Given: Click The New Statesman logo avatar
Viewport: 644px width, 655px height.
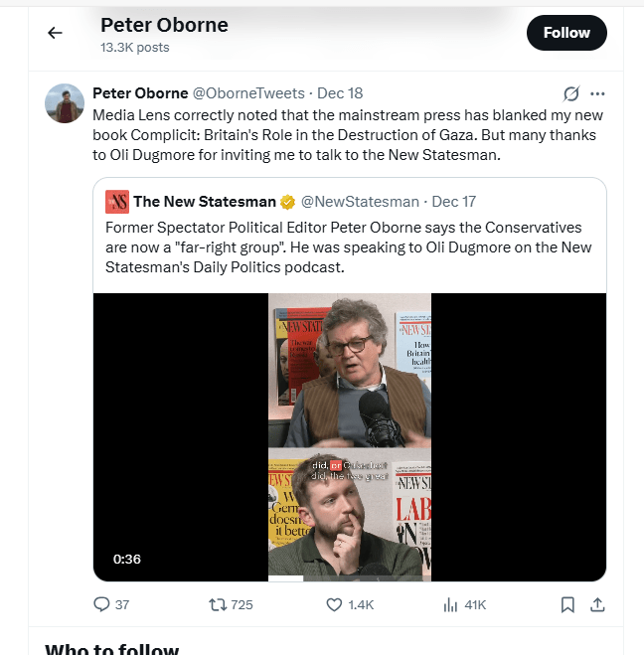Looking at the screenshot, I should (x=117, y=202).
